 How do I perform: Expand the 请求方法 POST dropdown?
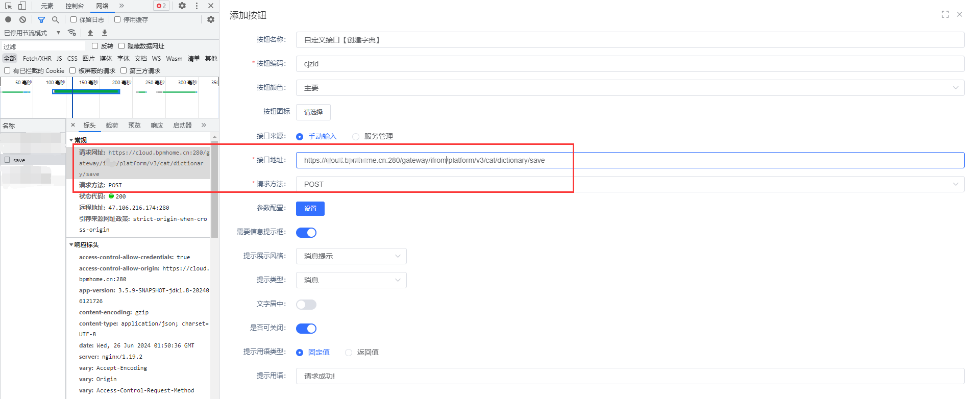pyautogui.click(x=630, y=184)
